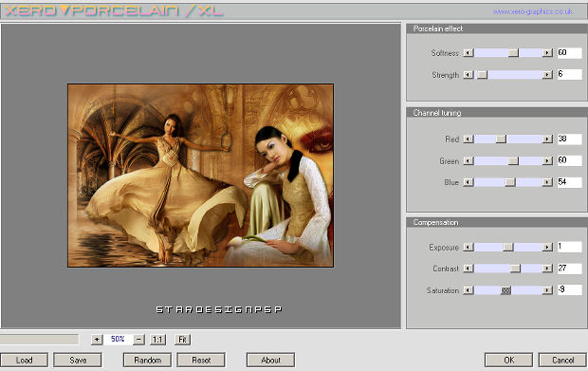Click the left arrow of the Strength slider
The height and width of the screenshot is (371, 588).
click(468, 75)
